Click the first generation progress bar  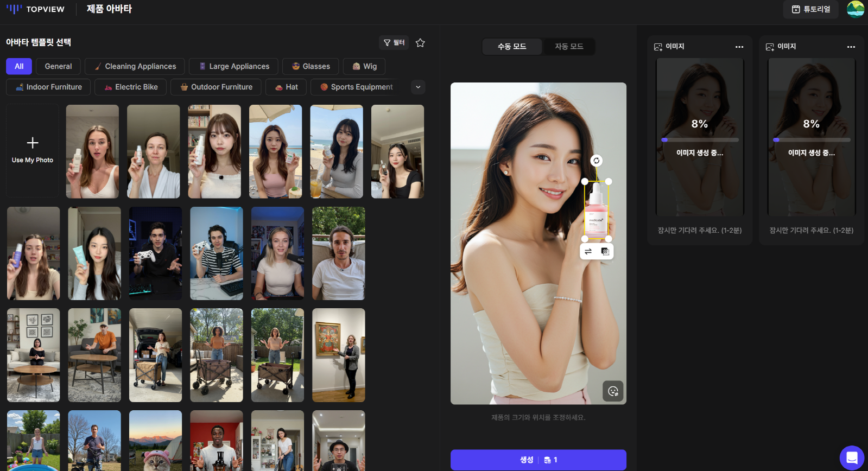pyautogui.click(x=700, y=139)
